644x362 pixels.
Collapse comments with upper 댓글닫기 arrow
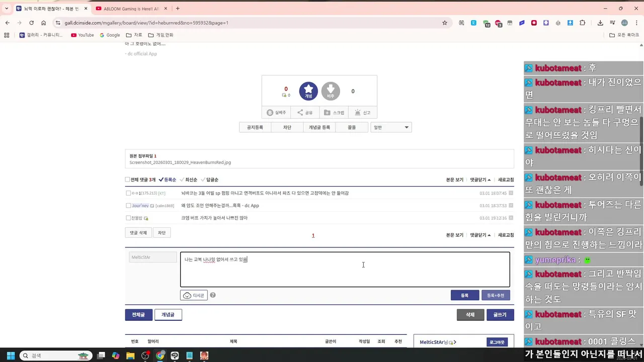click(x=480, y=179)
